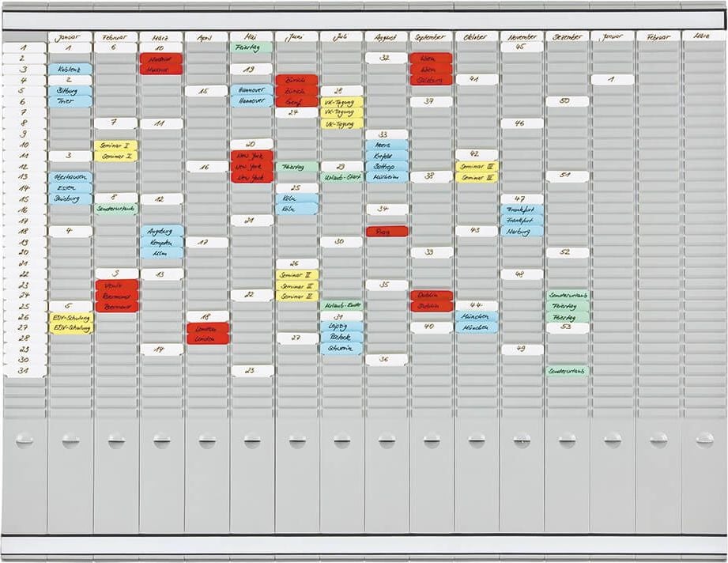Click the blue Mülheim card
This screenshot has width=728, height=563.
[387, 177]
